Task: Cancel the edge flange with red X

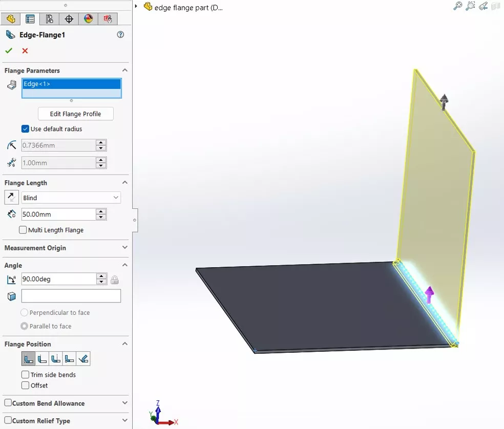Action: [x=25, y=51]
